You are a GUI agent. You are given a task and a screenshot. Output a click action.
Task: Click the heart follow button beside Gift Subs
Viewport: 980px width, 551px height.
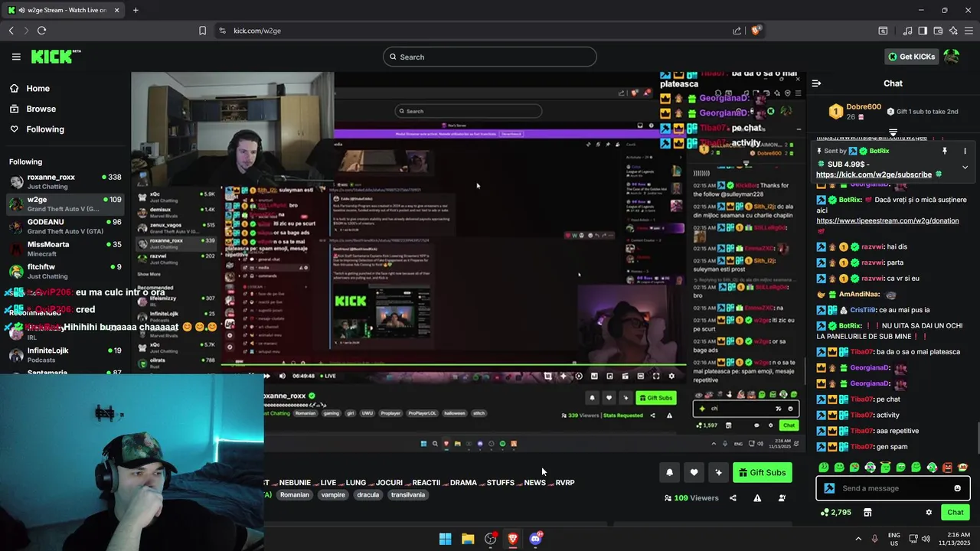point(694,472)
